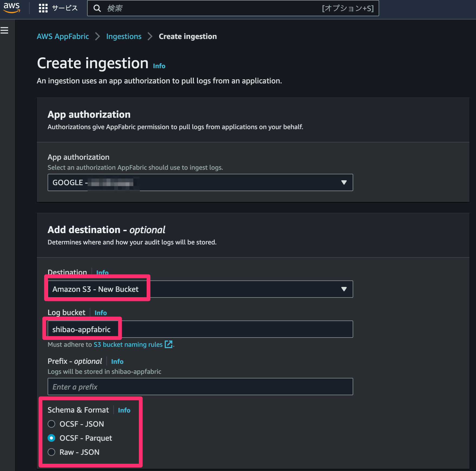
Task: Go to AWS AppFabric breadcrumb
Action: (63, 36)
